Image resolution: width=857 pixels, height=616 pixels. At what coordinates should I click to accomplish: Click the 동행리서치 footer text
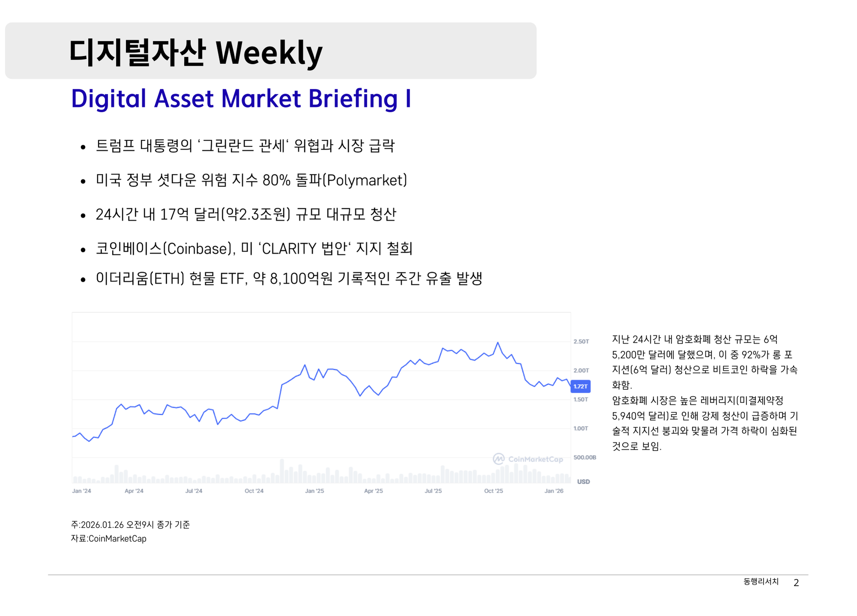click(761, 582)
